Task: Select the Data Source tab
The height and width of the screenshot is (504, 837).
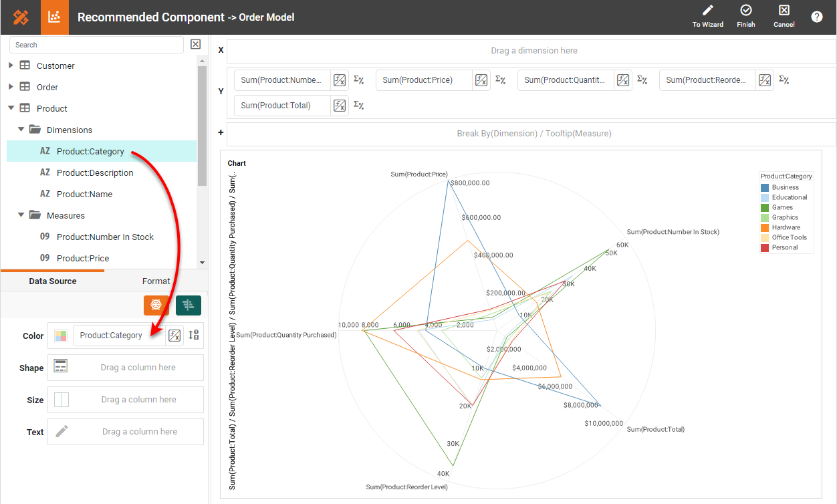Action: (x=52, y=281)
